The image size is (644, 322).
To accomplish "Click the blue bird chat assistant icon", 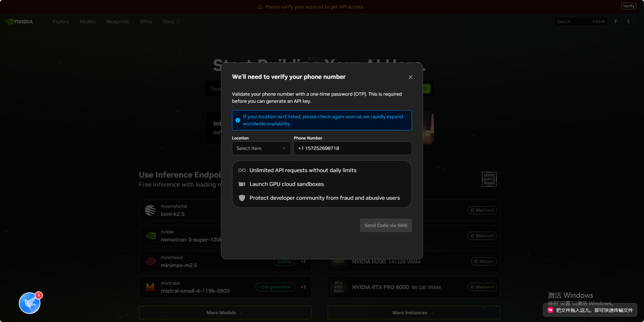I will [x=30, y=303].
